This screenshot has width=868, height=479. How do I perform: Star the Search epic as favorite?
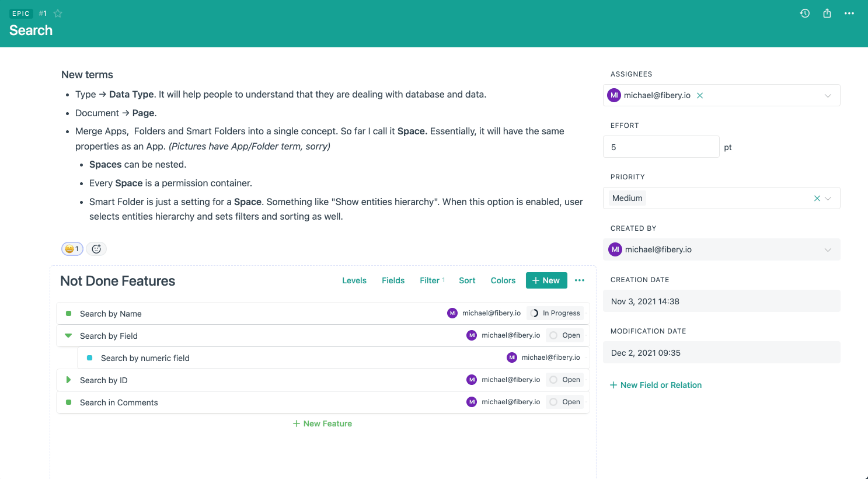58,13
